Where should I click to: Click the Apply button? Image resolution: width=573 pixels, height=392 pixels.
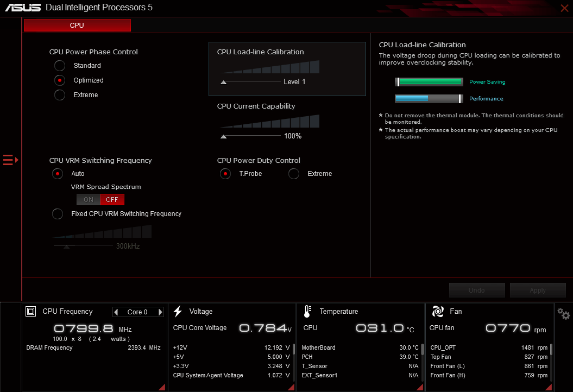tap(538, 290)
